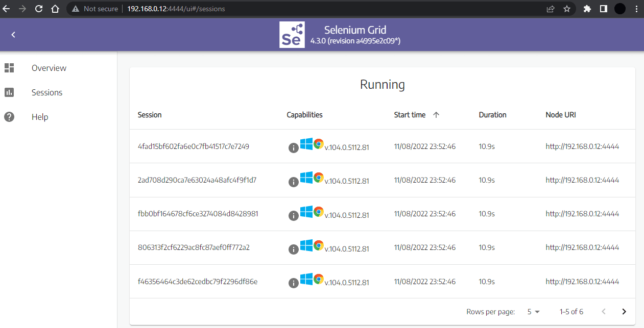
Task: Sort table by Duration column header
Action: (492, 115)
